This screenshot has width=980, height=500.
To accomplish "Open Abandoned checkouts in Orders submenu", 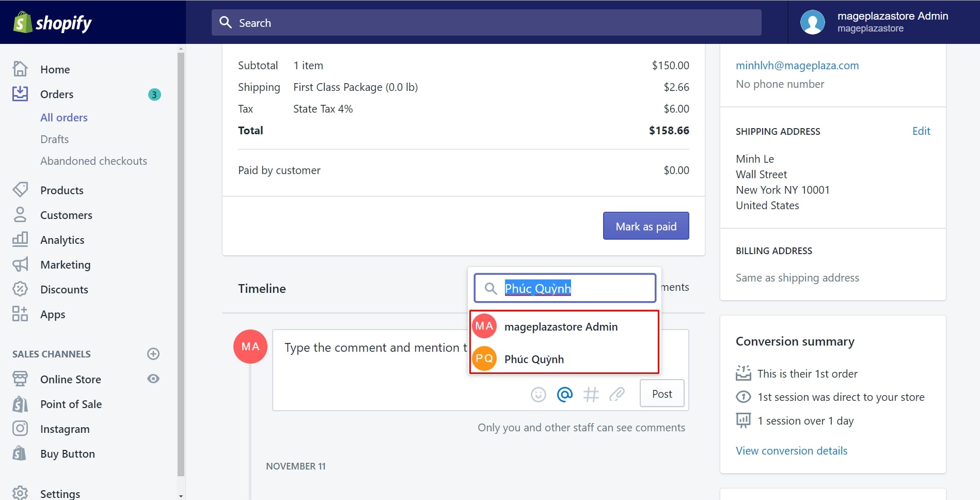I will [x=93, y=161].
